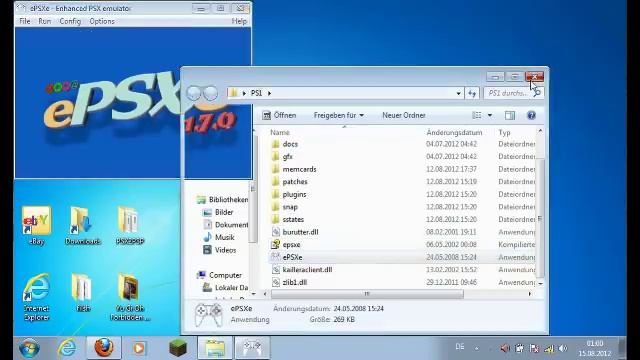Select eBay desktop shortcut
The image size is (640, 360).
(36, 226)
